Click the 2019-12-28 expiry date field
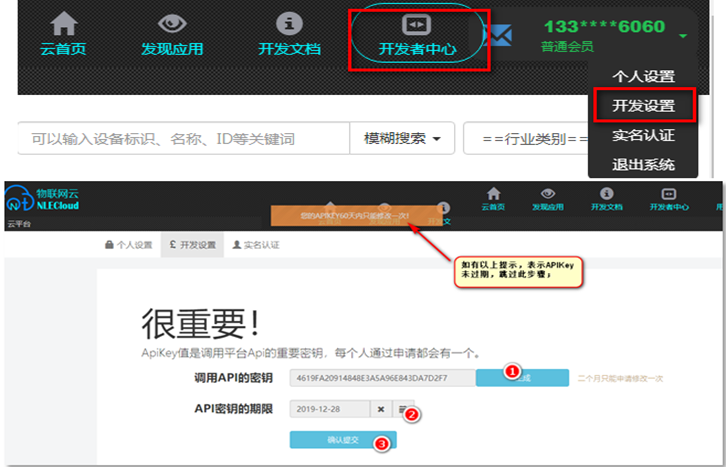 [x=330, y=409]
